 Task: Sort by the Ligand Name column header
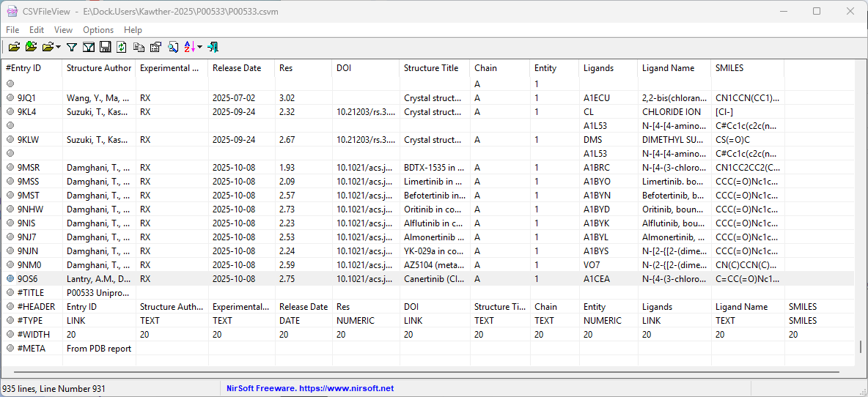tap(674, 68)
